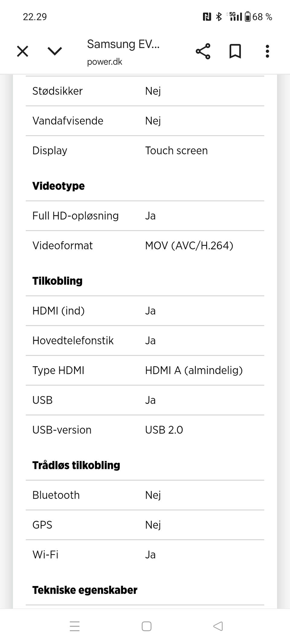
Task: Bookmark this power.dk page
Action: pyautogui.click(x=235, y=51)
